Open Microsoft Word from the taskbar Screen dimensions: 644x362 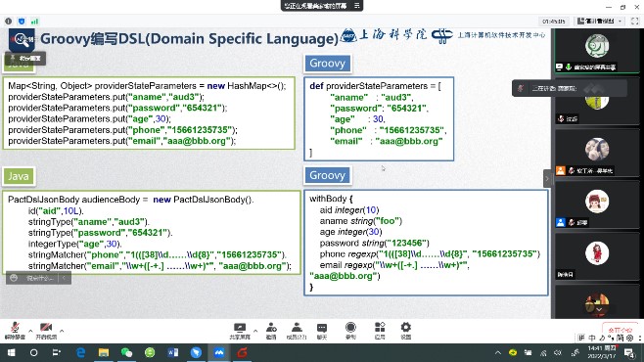click(x=173, y=352)
